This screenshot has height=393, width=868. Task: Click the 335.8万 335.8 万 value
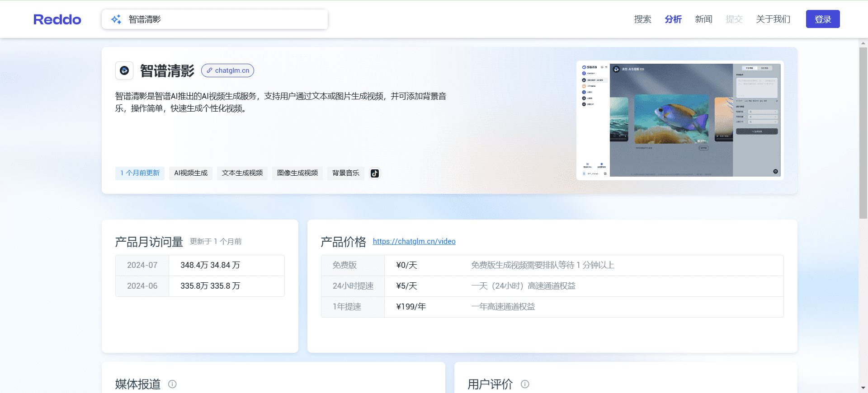[x=210, y=286]
